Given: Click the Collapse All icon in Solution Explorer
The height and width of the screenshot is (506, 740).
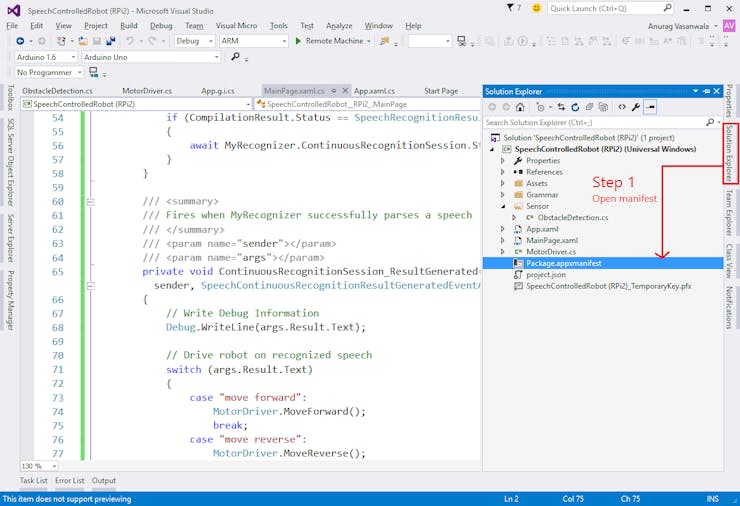Looking at the screenshot, I should (589, 107).
